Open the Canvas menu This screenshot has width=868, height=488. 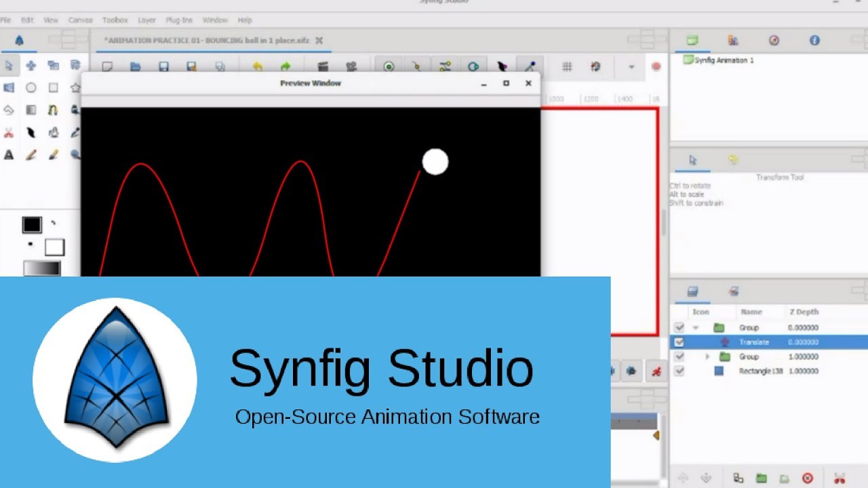tap(81, 20)
